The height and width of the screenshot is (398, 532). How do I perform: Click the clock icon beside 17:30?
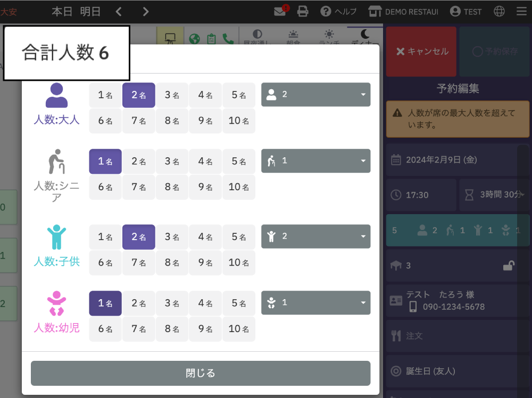click(396, 195)
